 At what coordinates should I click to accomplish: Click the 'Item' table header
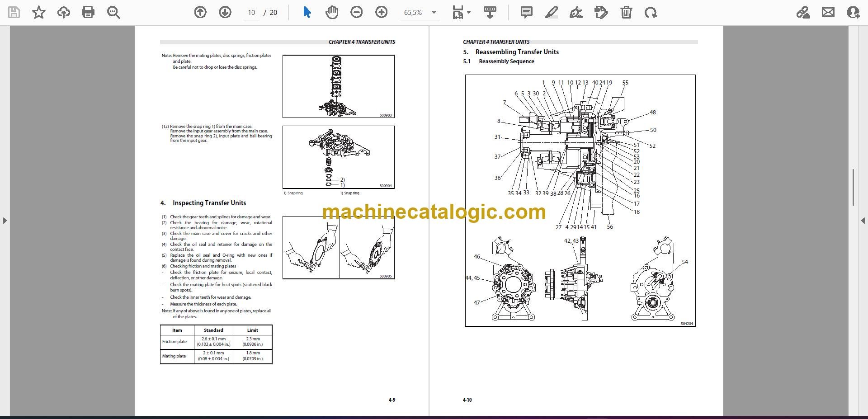177,330
